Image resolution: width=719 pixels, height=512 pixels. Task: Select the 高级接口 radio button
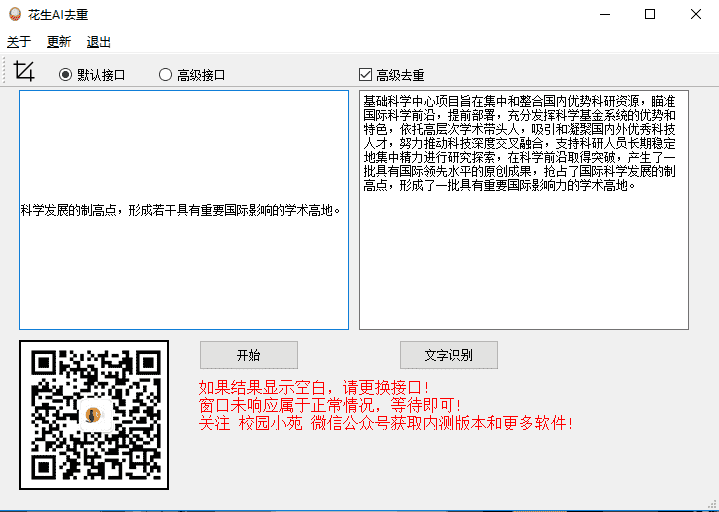(x=165, y=75)
